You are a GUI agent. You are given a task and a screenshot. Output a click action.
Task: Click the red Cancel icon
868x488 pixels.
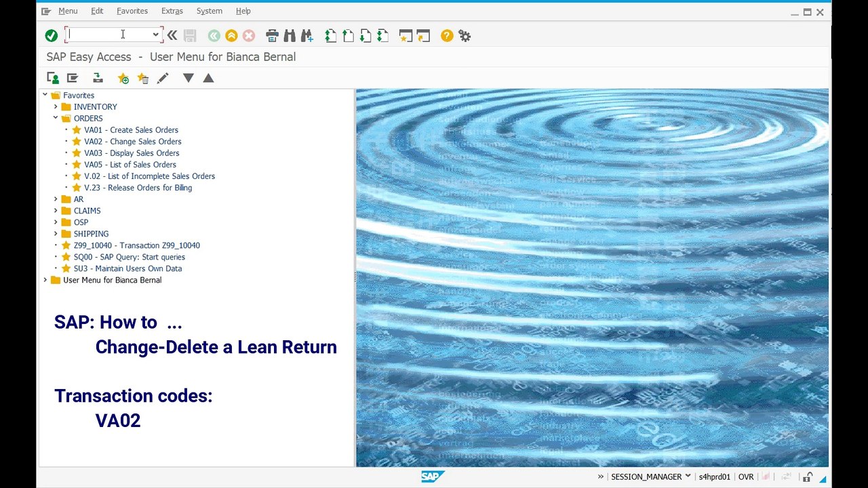[249, 35]
